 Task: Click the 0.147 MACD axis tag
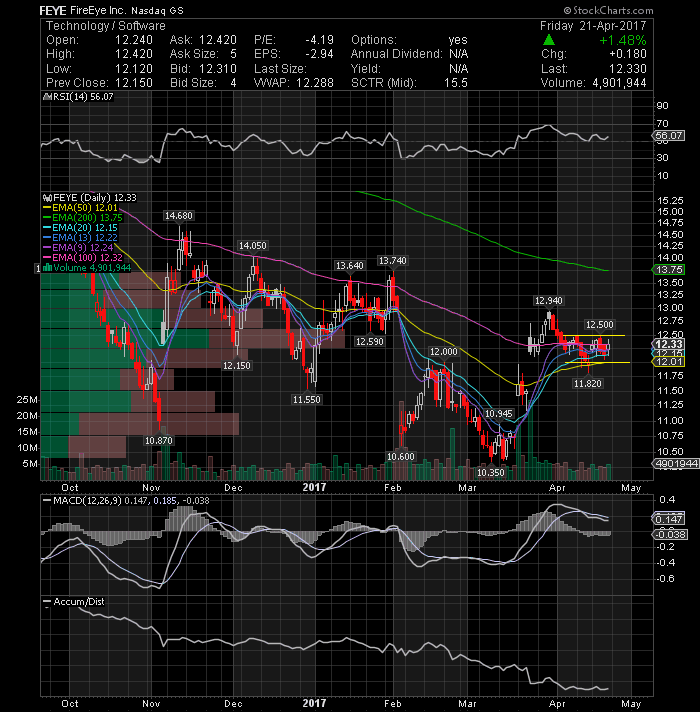[x=669, y=519]
